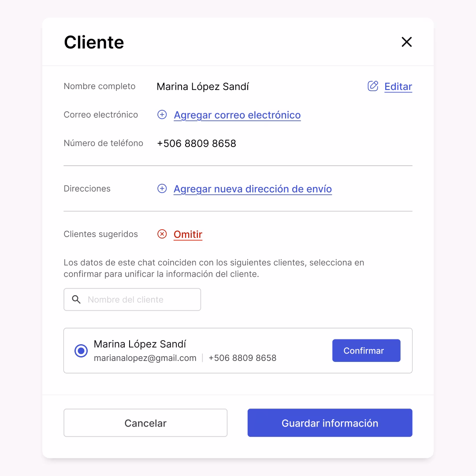Click the plus icon next to Agregar correo electrónico

coord(162,115)
